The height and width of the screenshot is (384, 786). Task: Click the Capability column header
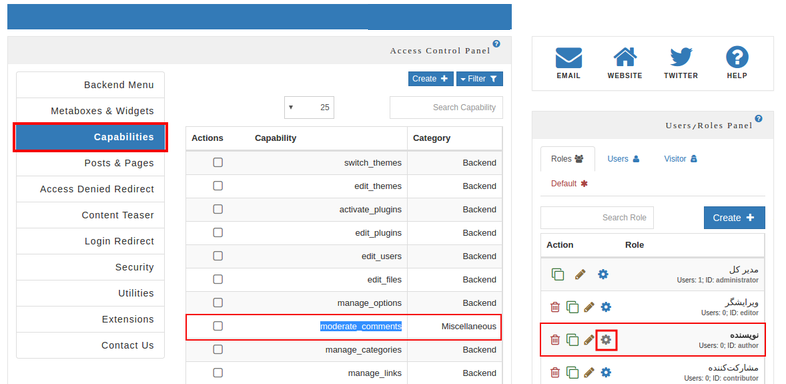click(275, 138)
